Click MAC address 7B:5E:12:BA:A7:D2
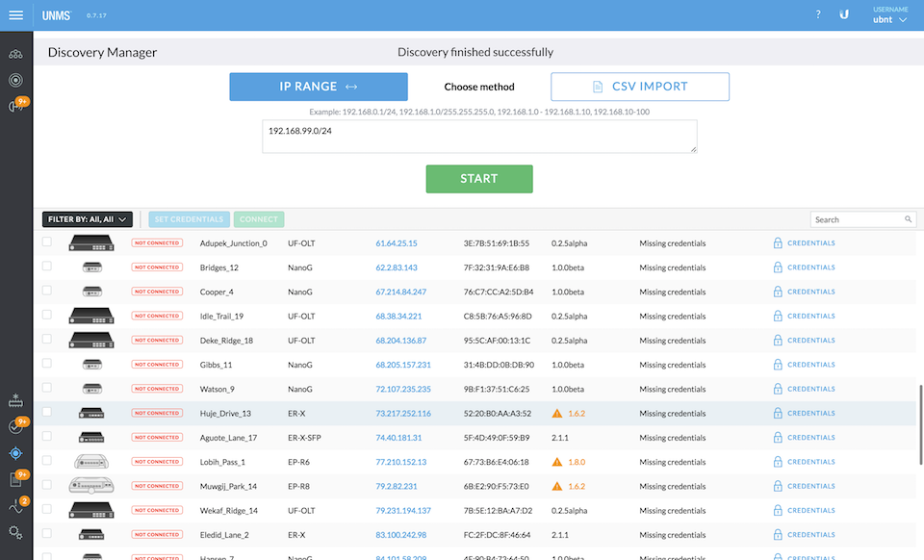The width and height of the screenshot is (924, 560). [x=498, y=511]
